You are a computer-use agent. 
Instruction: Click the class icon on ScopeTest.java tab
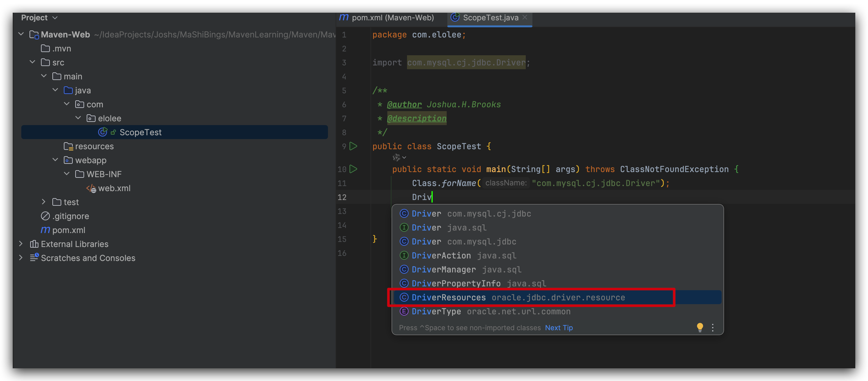click(x=455, y=17)
